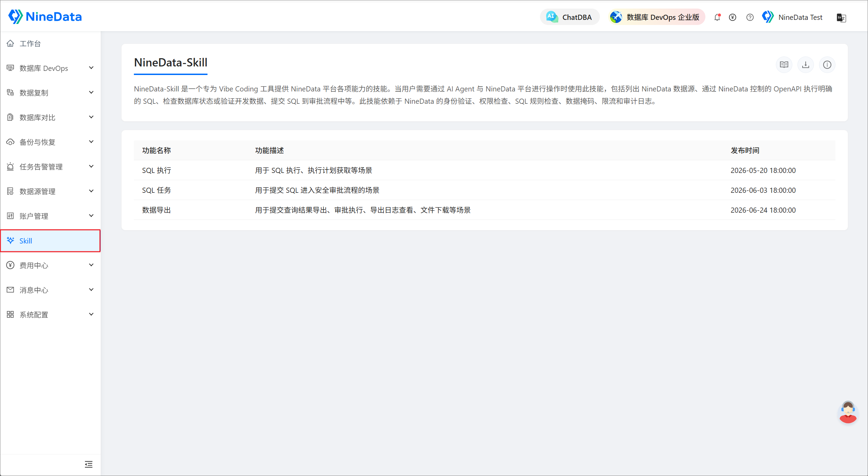
Task: Switch language with the translate icon
Action: [841, 17]
